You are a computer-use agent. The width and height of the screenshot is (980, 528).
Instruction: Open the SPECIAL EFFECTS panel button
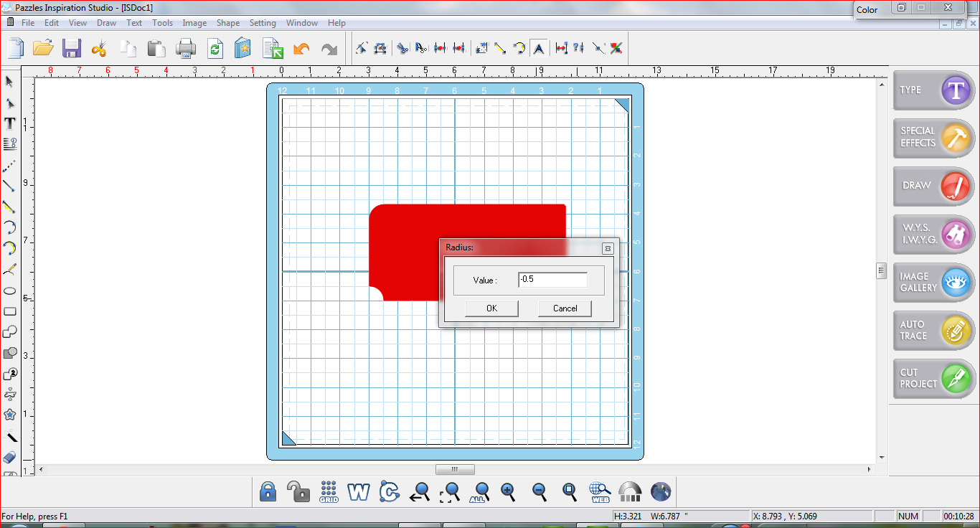click(933, 138)
